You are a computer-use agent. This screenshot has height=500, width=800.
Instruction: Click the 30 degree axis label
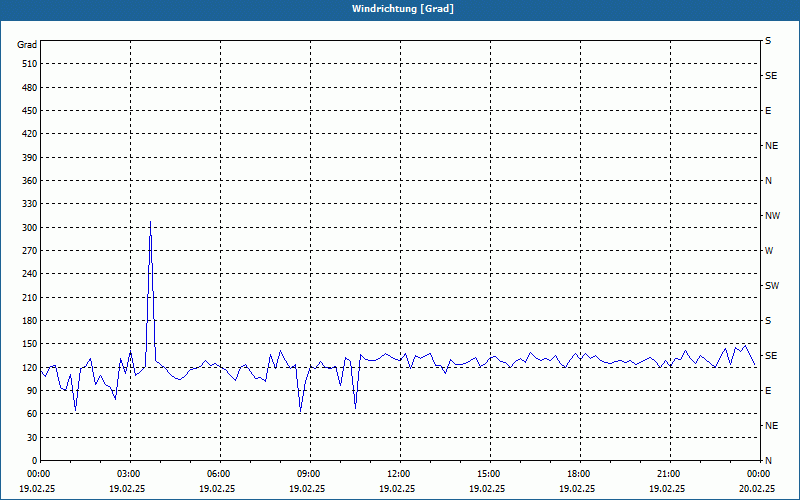click(x=32, y=438)
